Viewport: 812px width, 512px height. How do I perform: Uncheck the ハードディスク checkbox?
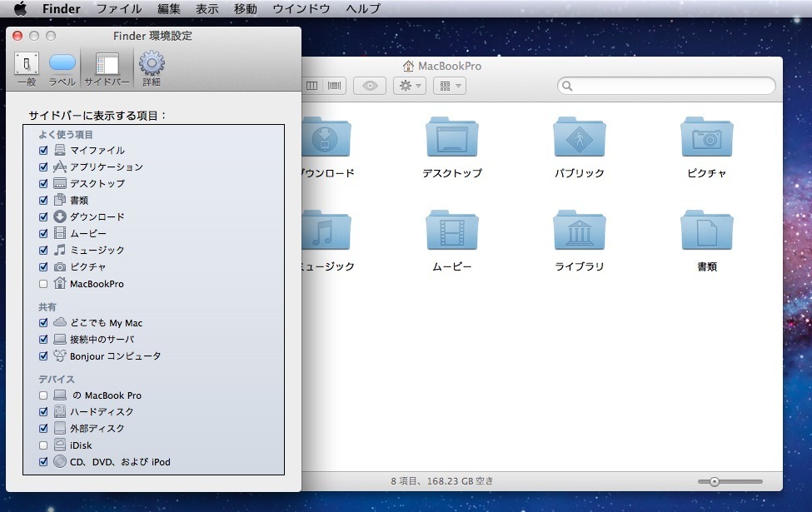[x=43, y=412]
